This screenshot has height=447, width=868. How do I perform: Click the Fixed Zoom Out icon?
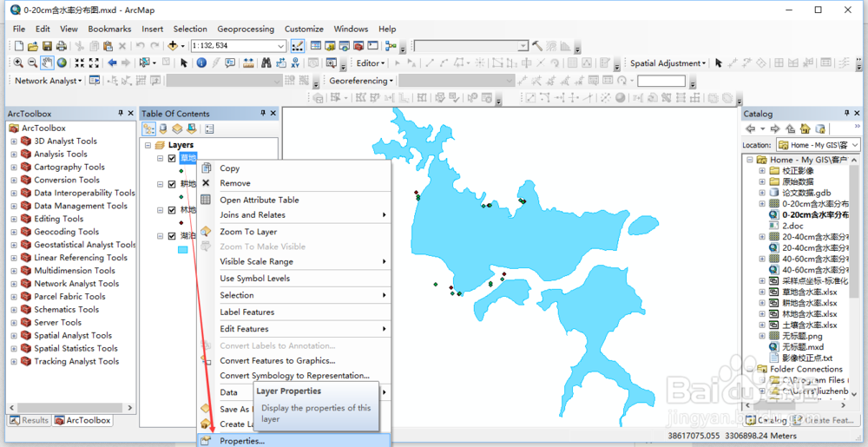pyautogui.click(x=94, y=63)
